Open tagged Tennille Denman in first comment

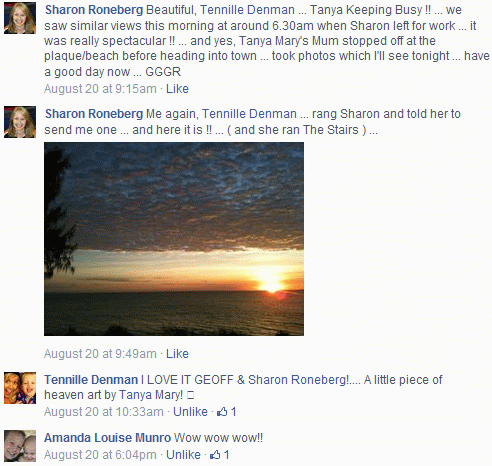(247, 10)
